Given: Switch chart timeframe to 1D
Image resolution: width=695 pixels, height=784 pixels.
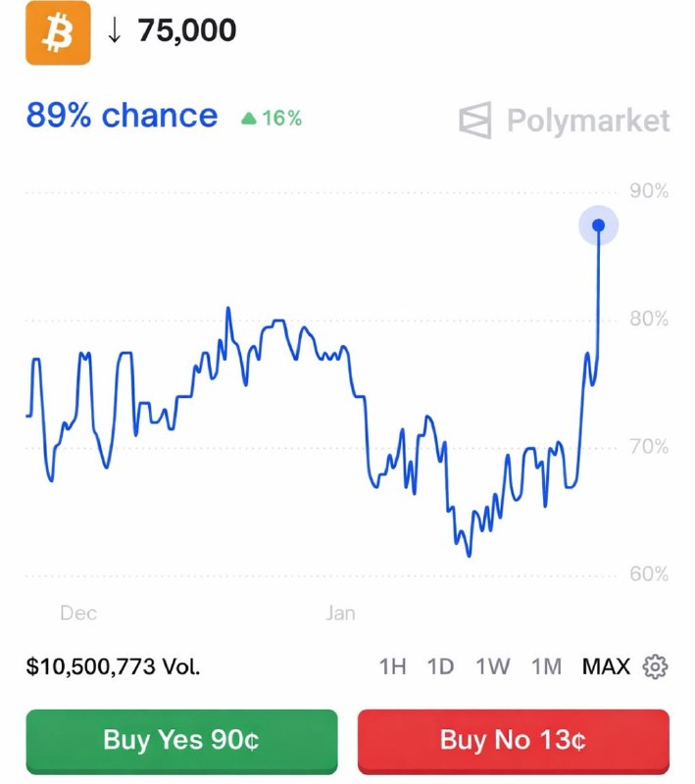Looking at the screenshot, I should [440, 665].
